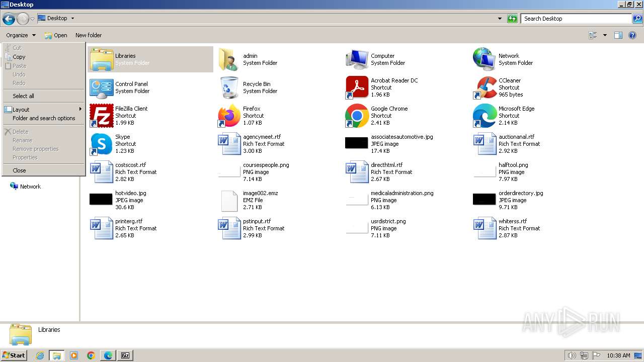Click the refresh button beside address bar
The width and height of the screenshot is (644, 362).
click(512, 19)
